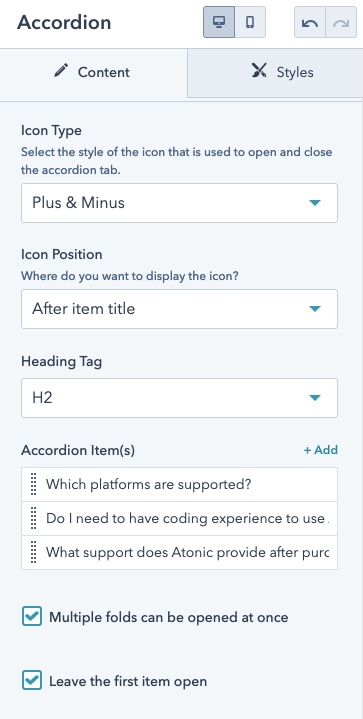Click the undo arrow icon
Viewport: 363px width, 719px height.
point(310,22)
